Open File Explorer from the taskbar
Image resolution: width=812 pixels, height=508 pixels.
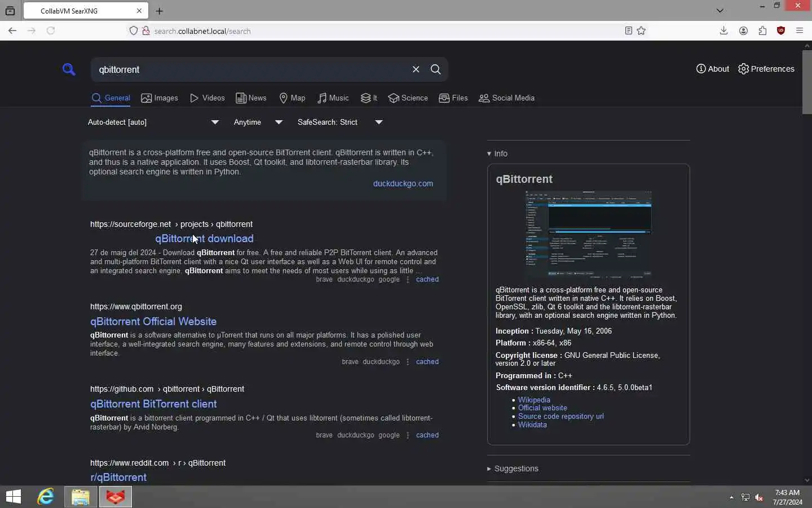[81, 497]
